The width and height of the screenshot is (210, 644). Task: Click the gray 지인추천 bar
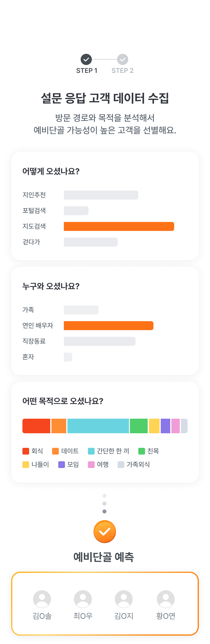pos(101,195)
